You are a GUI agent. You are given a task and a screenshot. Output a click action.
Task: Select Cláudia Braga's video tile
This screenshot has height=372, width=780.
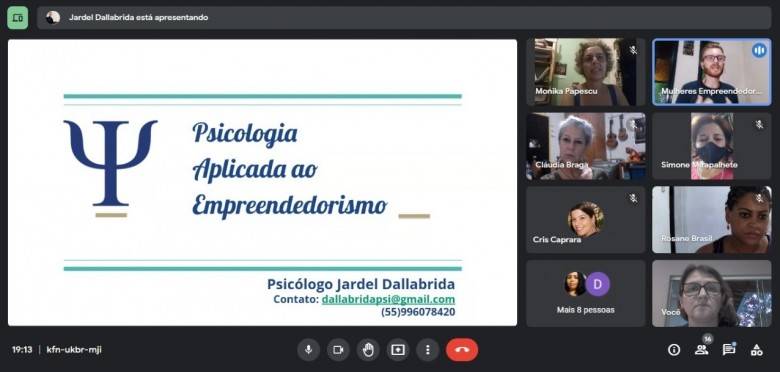pos(586,146)
